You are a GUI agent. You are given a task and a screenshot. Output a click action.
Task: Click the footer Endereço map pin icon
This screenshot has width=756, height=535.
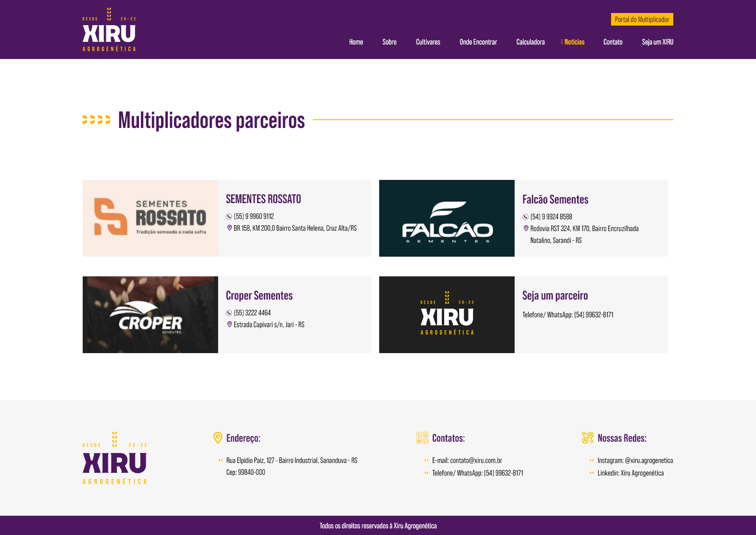(x=218, y=438)
